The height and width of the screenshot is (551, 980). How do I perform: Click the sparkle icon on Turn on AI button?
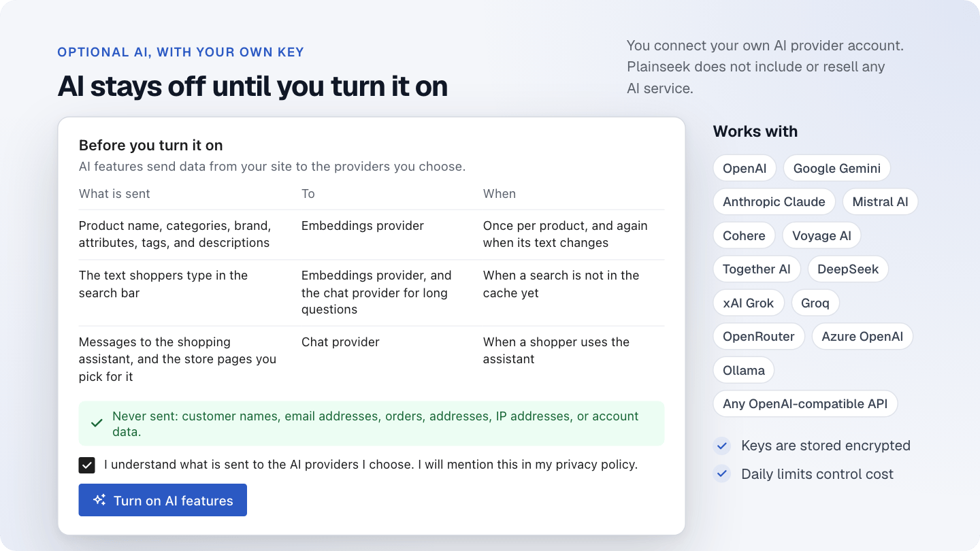point(99,500)
